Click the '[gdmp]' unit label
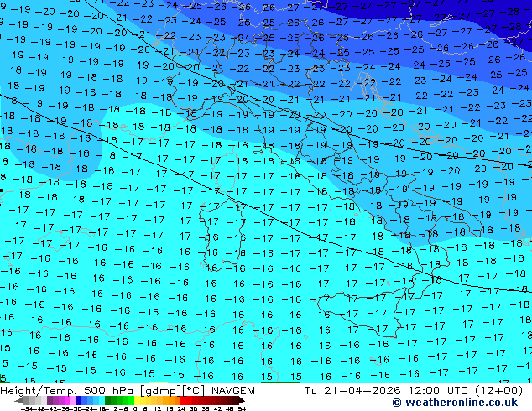The height and width of the screenshot is (411, 532). point(161,391)
